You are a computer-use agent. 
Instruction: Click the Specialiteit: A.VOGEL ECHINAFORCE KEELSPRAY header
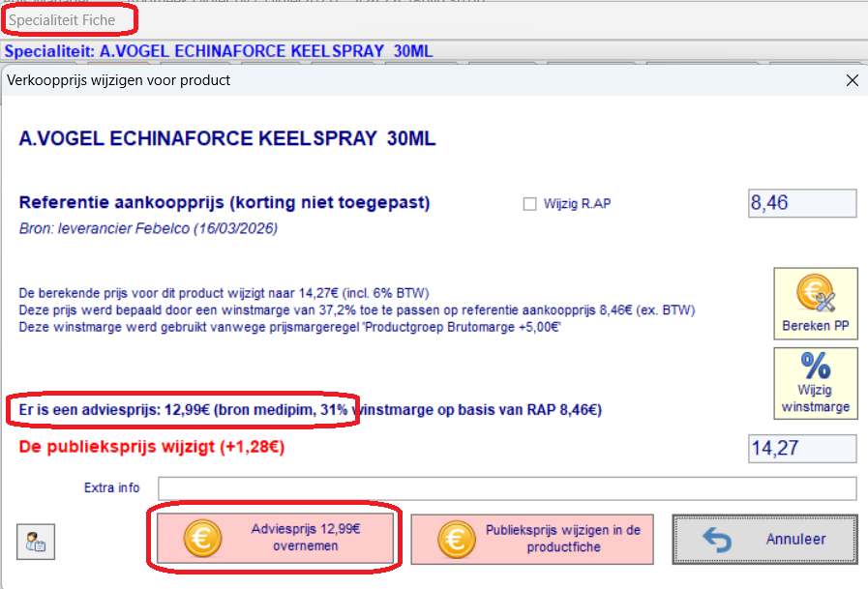(x=219, y=51)
